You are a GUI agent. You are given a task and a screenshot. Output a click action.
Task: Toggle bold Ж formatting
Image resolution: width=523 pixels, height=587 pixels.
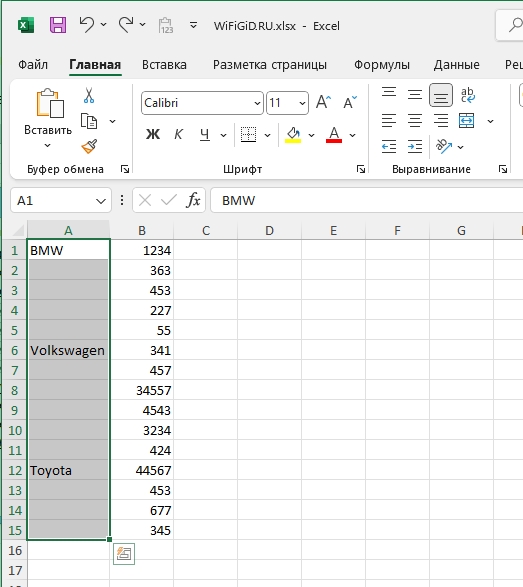click(153, 134)
